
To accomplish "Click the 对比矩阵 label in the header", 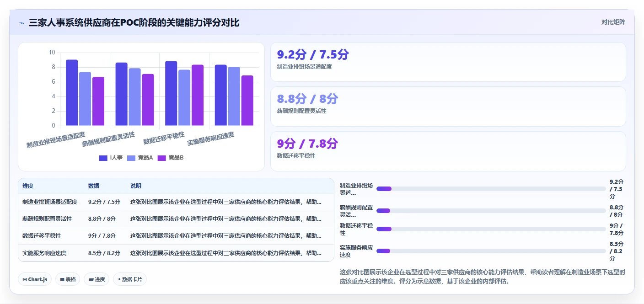I will [x=613, y=22].
